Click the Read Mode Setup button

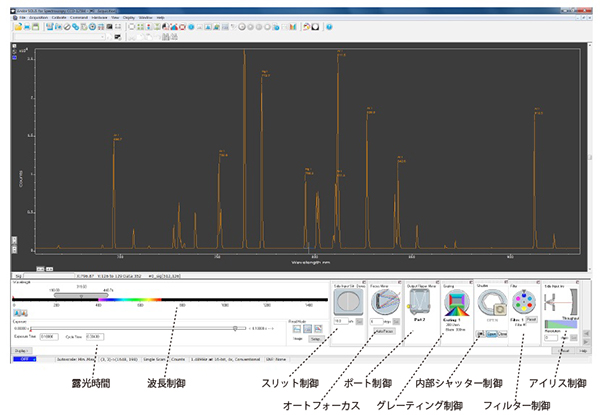[x=315, y=339]
